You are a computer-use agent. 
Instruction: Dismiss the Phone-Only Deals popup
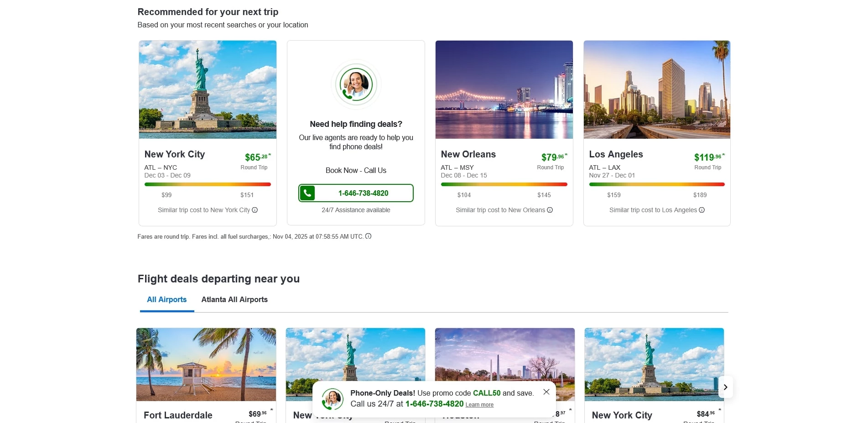[x=546, y=392]
